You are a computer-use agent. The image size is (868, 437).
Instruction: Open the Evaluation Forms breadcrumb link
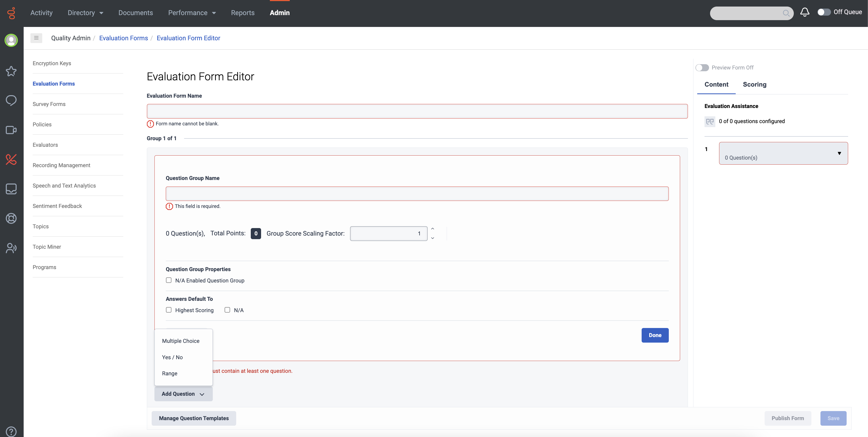tap(124, 38)
